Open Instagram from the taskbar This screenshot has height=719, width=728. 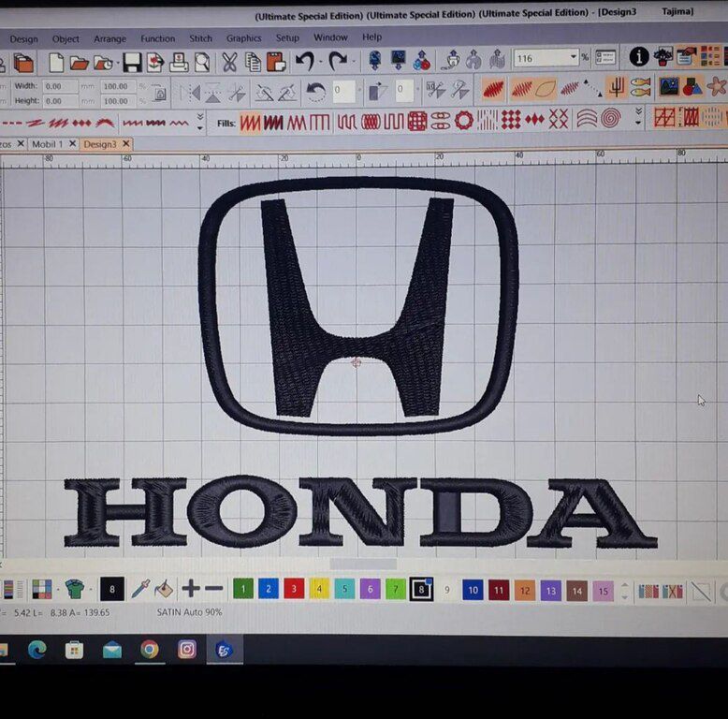click(186, 649)
